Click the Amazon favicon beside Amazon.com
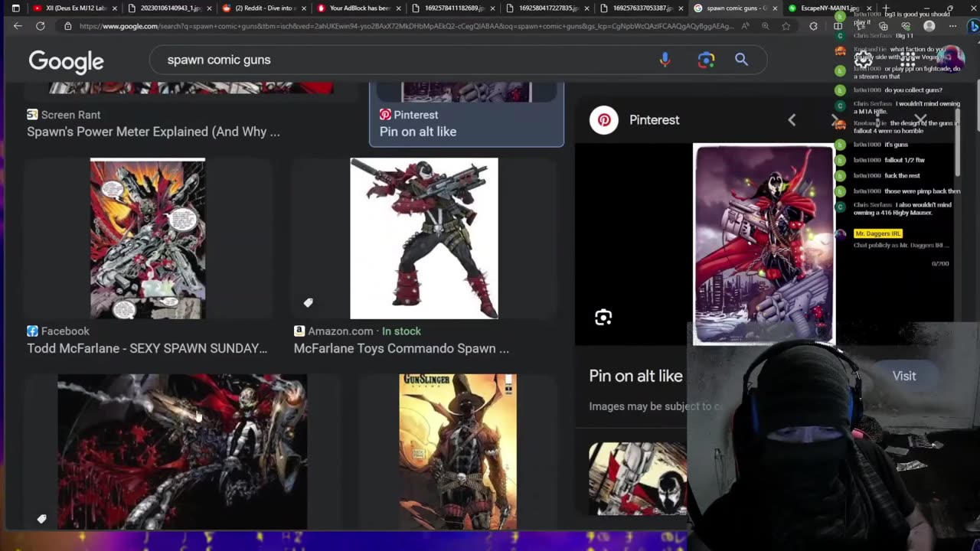Image resolution: width=980 pixels, height=551 pixels. (x=299, y=331)
